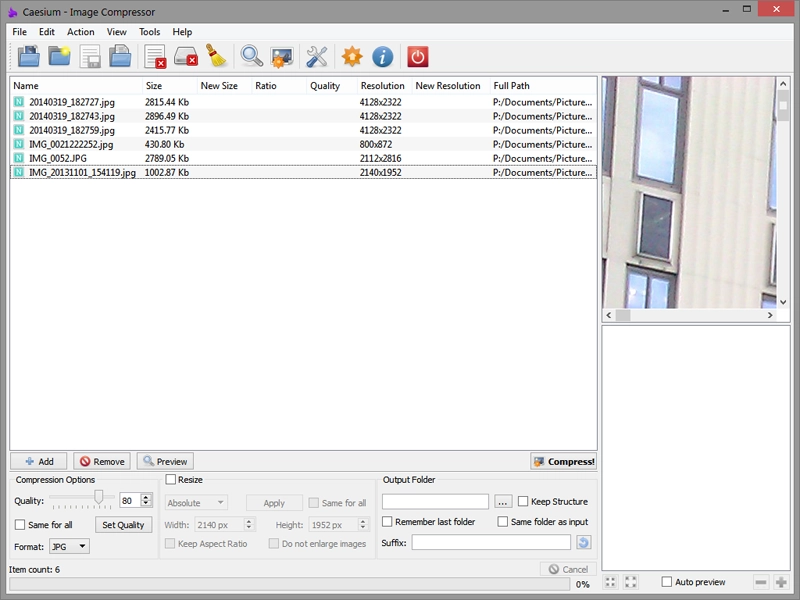Sort by the Size column header
Image resolution: width=800 pixels, height=600 pixels.
tap(169, 86)
